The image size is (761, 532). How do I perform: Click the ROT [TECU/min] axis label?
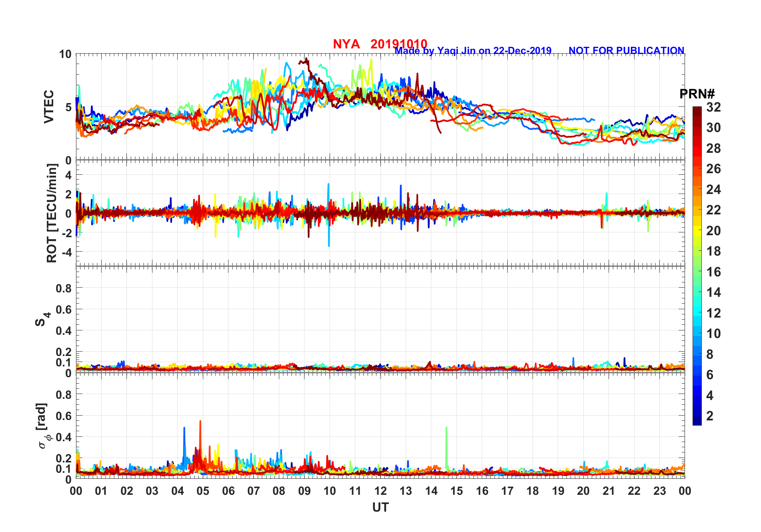tap(52, 213)
